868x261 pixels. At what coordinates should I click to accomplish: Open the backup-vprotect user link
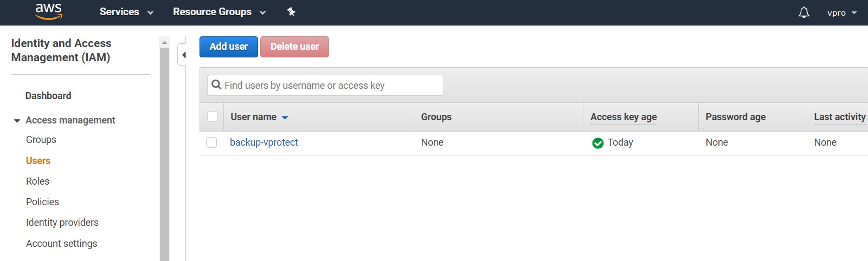pos(263,142)
